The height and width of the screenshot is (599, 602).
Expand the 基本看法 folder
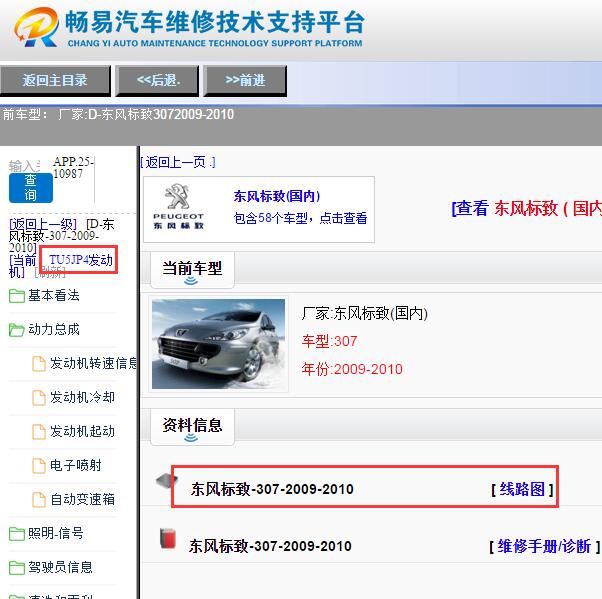click(54, 295)
